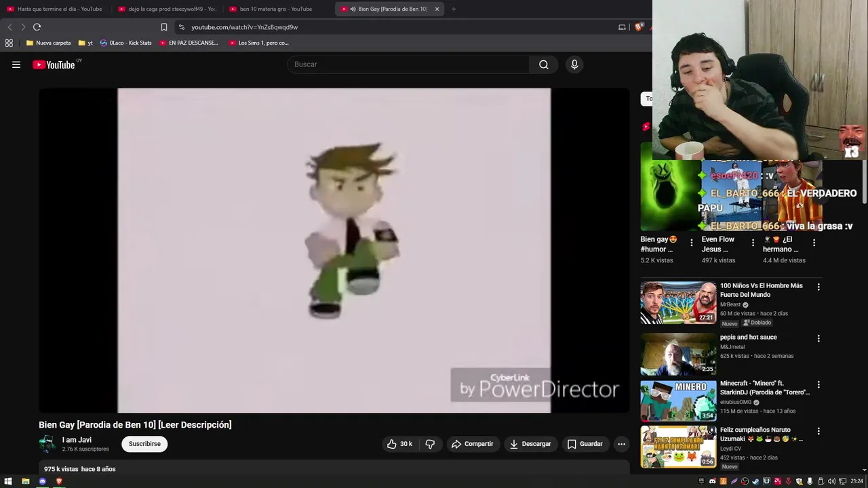
Task: Open options for Minecraft Minero video
Action: [x=818, y=384]
